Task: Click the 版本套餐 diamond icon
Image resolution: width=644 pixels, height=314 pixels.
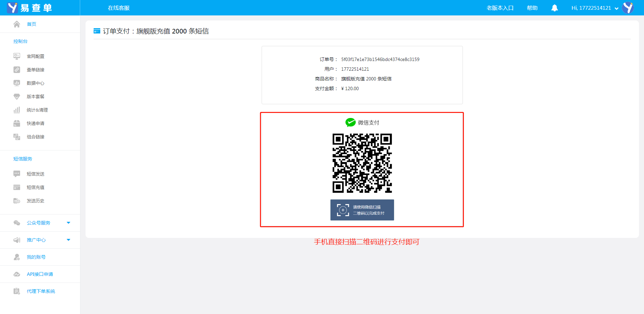Action: coord(17,97)
